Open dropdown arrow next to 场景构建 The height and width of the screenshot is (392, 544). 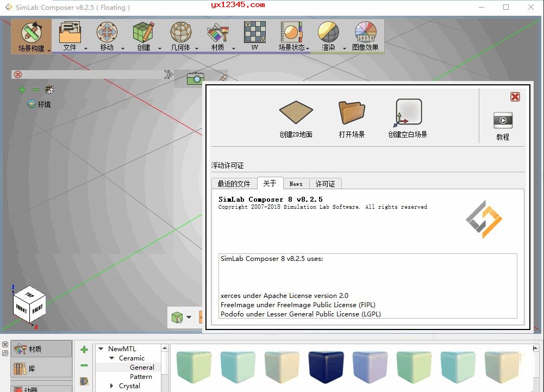point(49,51)
